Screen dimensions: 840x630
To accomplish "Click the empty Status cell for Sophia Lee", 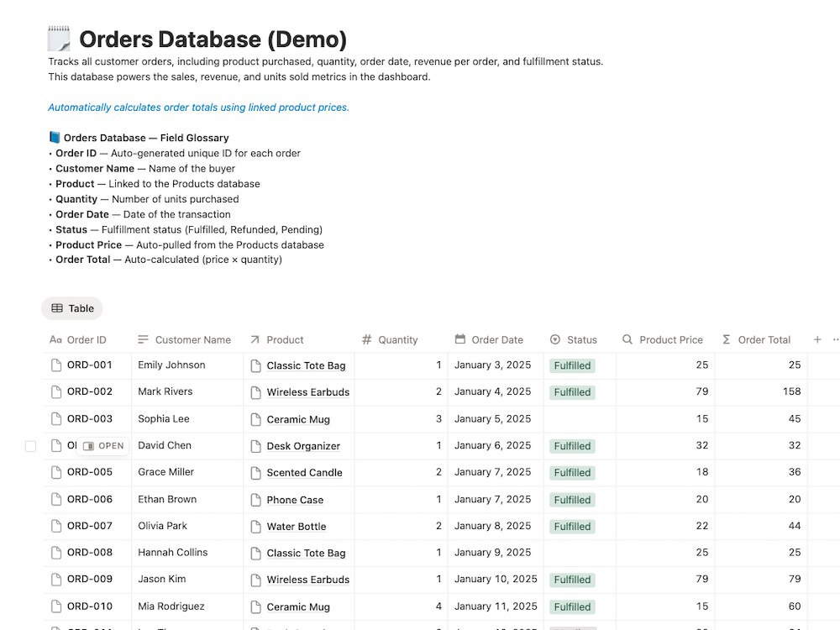I will pos(580,419).
